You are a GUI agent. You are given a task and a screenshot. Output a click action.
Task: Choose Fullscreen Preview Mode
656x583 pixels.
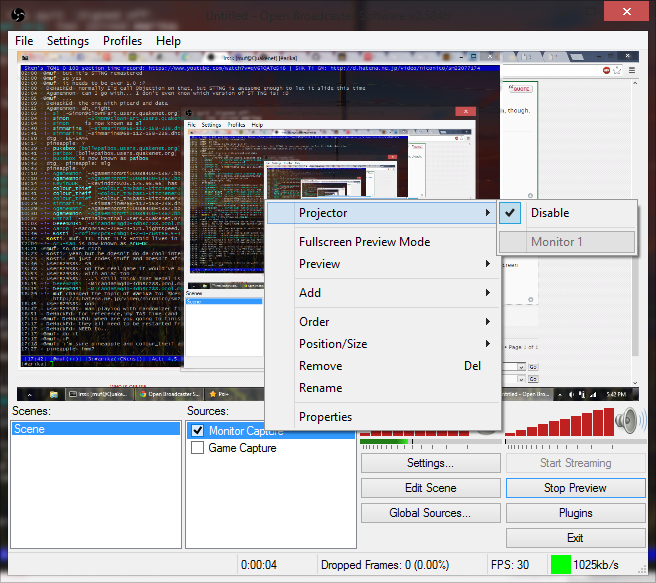coord(383,242)
